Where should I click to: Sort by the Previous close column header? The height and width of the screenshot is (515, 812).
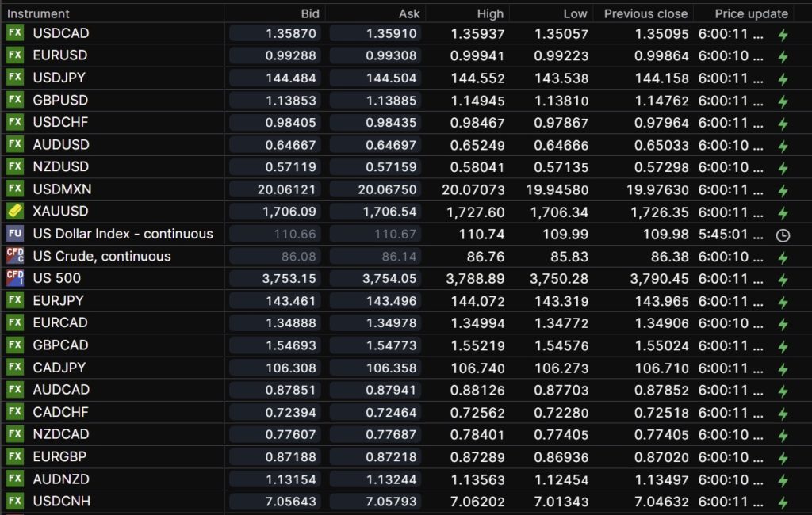coord(645,13)
